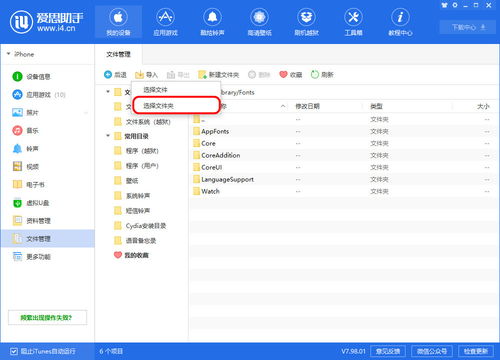Open the 应用游戏 App Store icon in top bar
This screenshot has width=500, height=360.
pyautogui.click(x=165, y=22)
